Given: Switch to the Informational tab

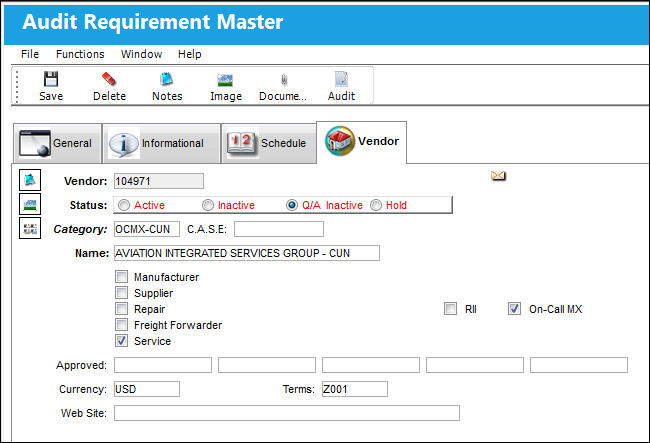Looking at the screenshot, I should pos(161,143).
